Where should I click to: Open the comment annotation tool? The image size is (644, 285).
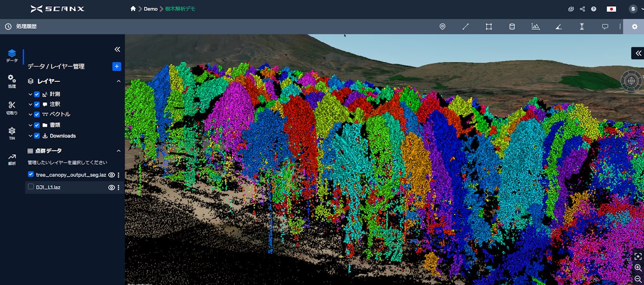(605, 26)
